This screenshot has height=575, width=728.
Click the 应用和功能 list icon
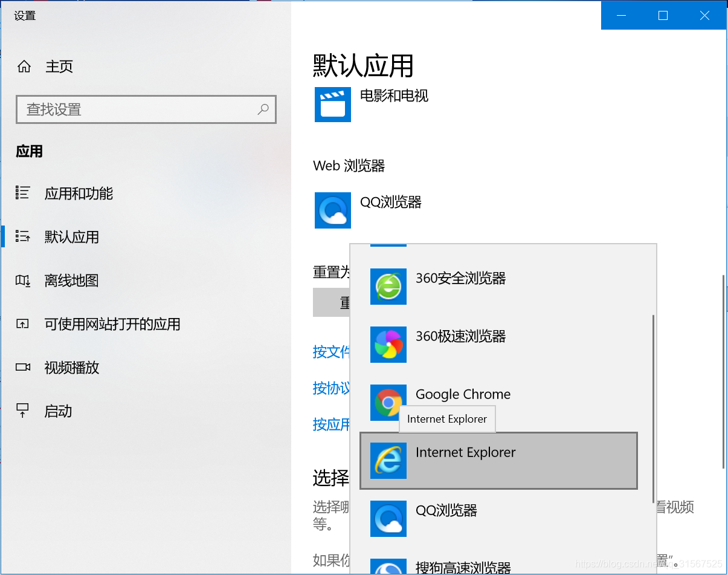(x=22, y=193)
